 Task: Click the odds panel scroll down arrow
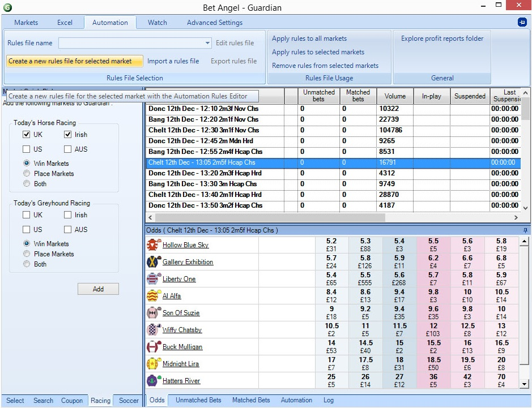point(524,384)
